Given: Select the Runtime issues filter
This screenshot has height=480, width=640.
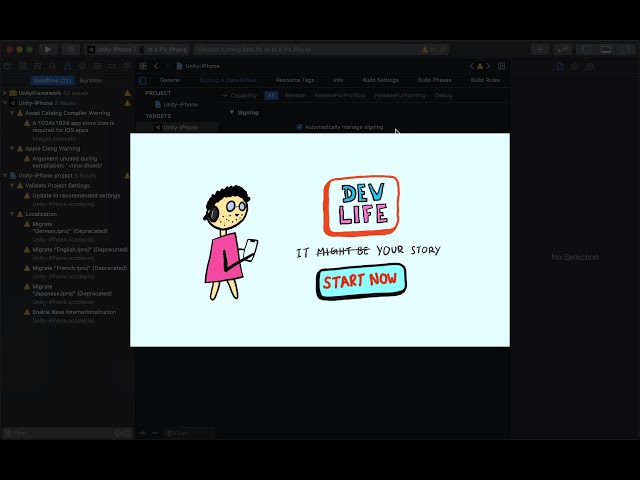Looking at the screenshot, I should click(90, 80).
